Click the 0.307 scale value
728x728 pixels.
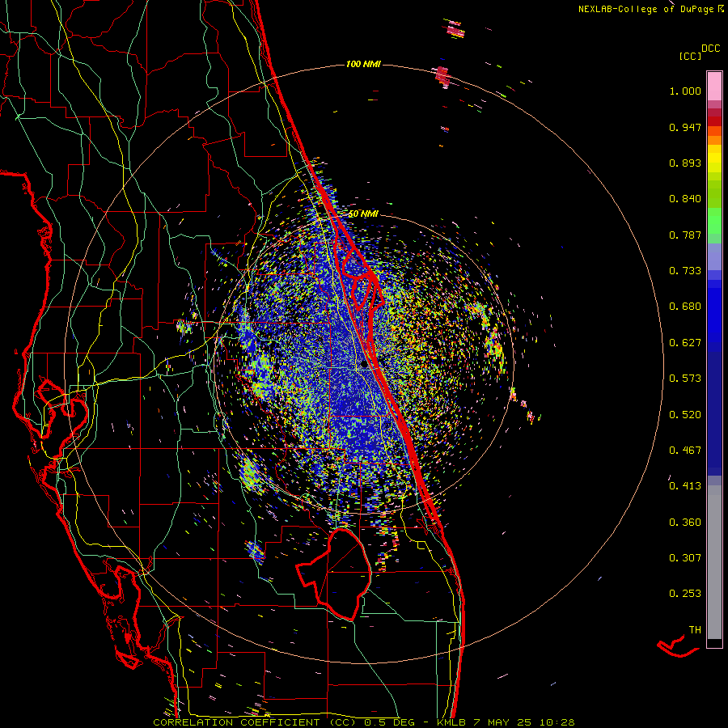pyautogui.click(x=685, y=558)
